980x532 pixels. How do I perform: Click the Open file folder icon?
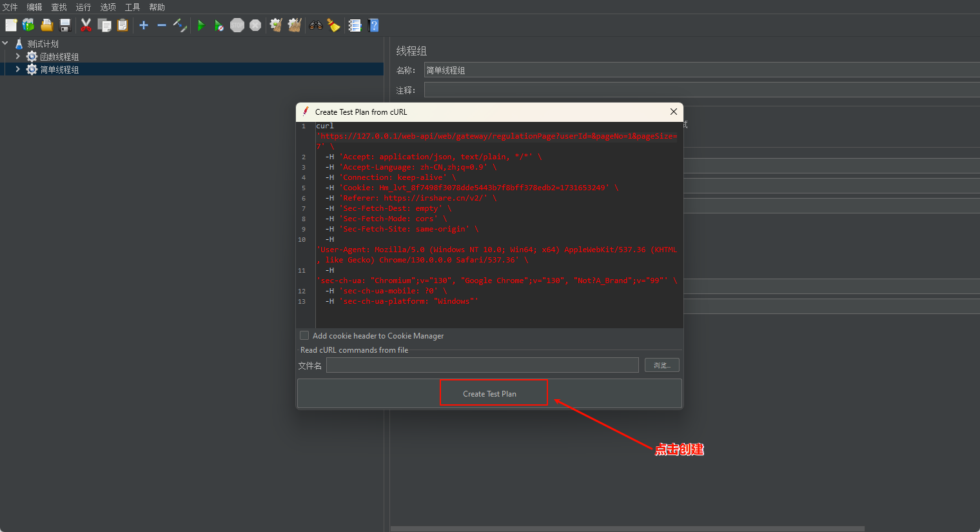(47, 25)
